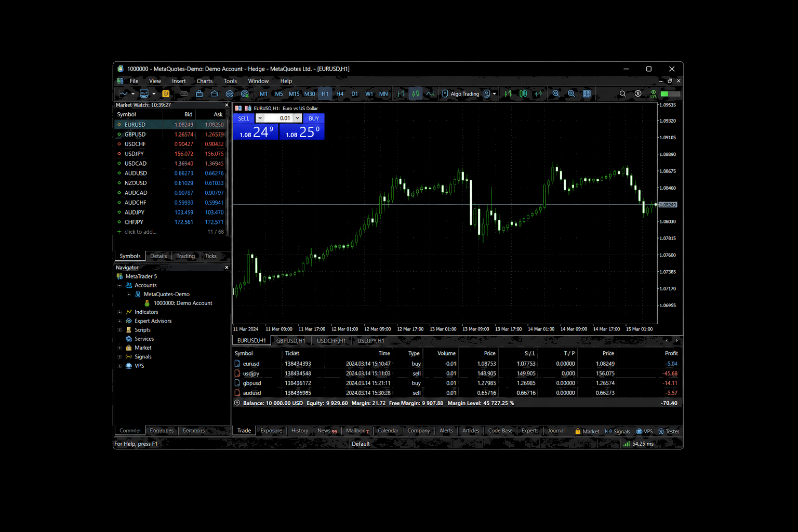Open the Algo Trading options dropdown arrow
This screenshot has height=532, width=798.
point(494,94)
